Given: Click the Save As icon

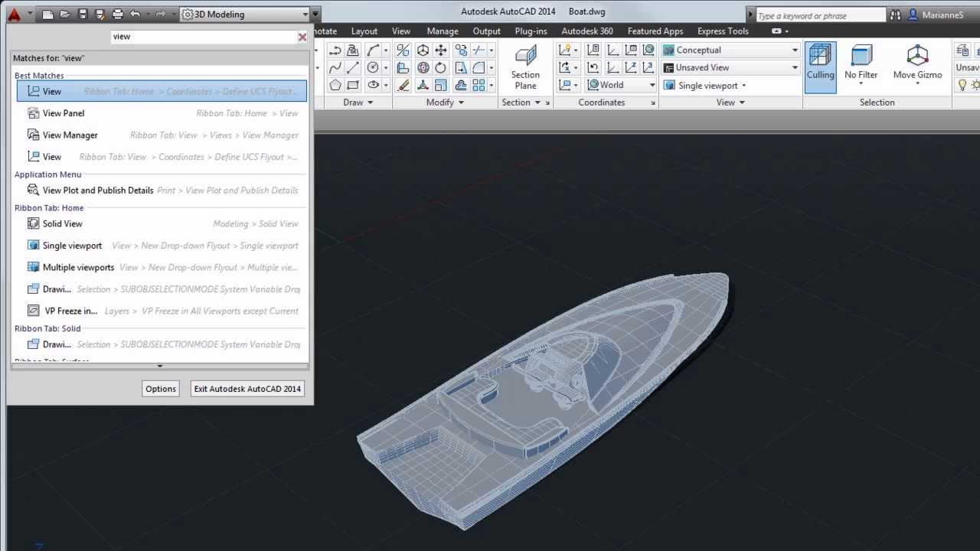Looking at the screenshot, I should tap(100, 14).
